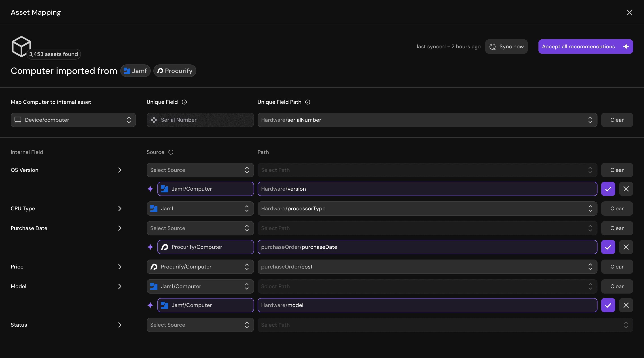Open the Hardware/serialNumber path dropdown

427,120
